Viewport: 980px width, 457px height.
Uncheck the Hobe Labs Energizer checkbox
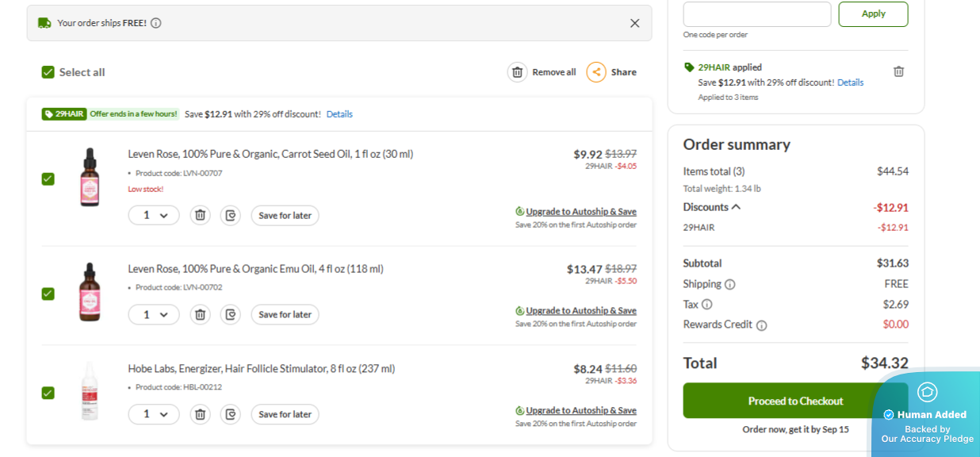click(x=48, y=393)
